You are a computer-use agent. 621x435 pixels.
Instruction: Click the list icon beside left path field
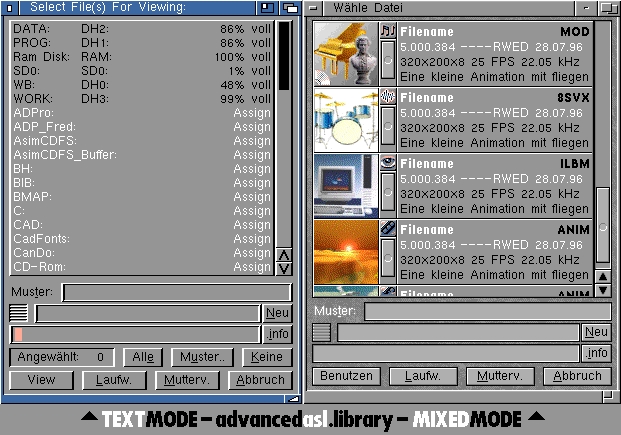(x=20, y=313)
